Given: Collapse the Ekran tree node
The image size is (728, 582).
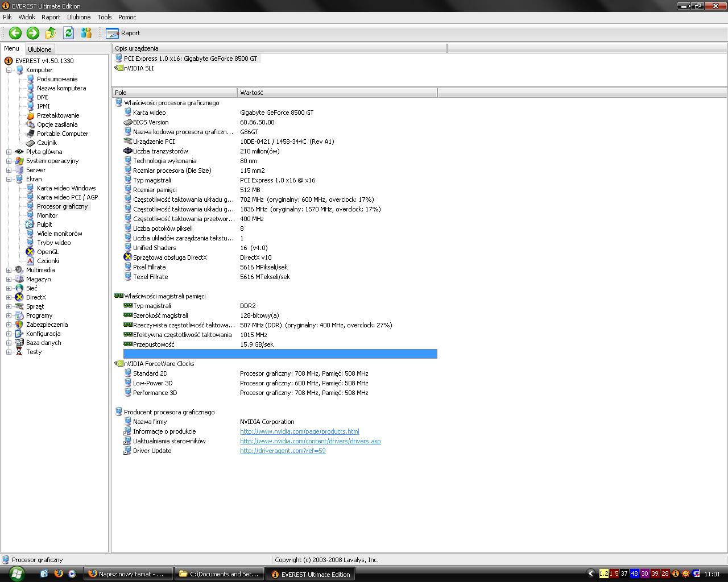Looking at the screenshot, I should coord(9,179).
